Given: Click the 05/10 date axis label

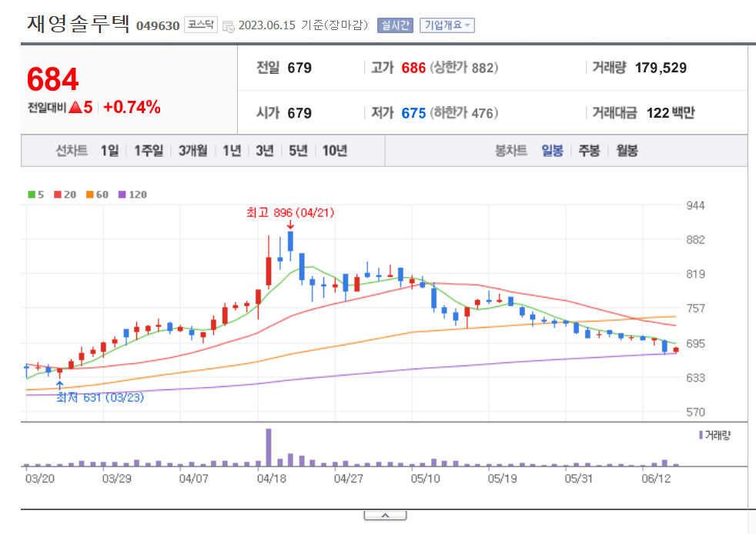Looking at the screenshot, I should click(x=425, y=479).
